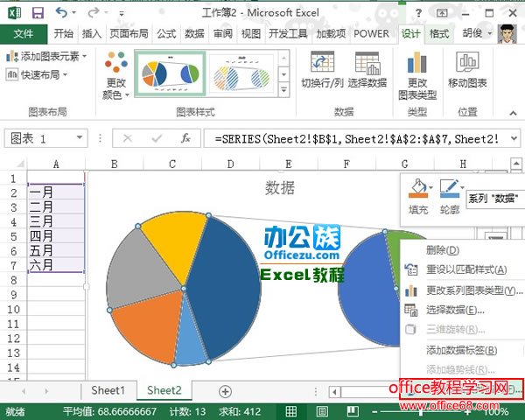Open 添加图表元素 dropdown

click(46, 56)
